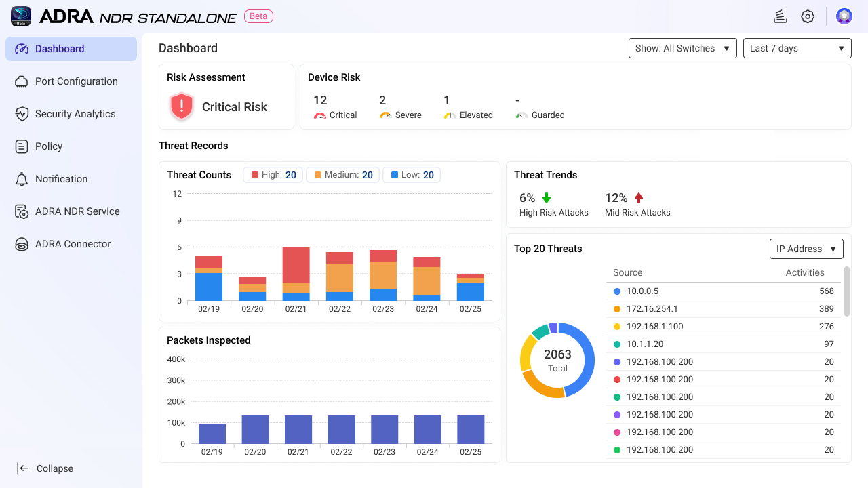Expand the Last 7 days dropdown
This screenshot has height=488, width=868.
(x=797, y=48)
